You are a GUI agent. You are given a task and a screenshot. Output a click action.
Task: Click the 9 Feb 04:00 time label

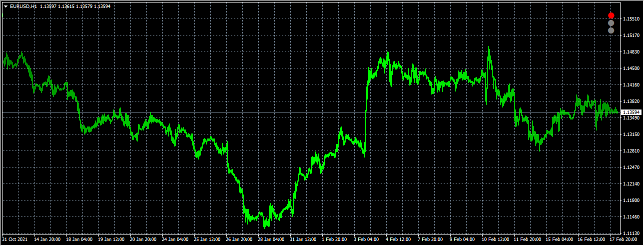(463, 239)
